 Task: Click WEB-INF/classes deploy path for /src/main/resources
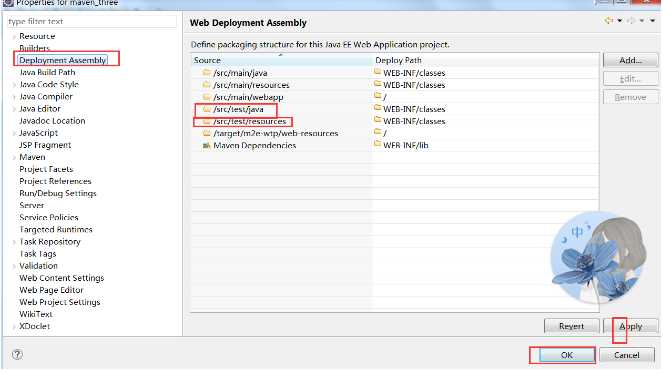[x=414, y=85]
